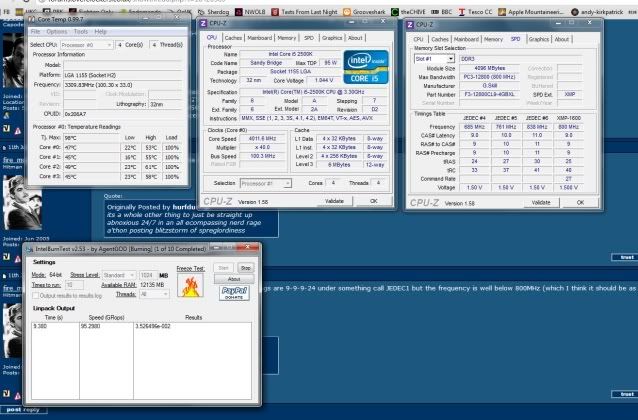
Task: Click the Stop button in IntelBurnTest
Action: (x=245, y=268)
